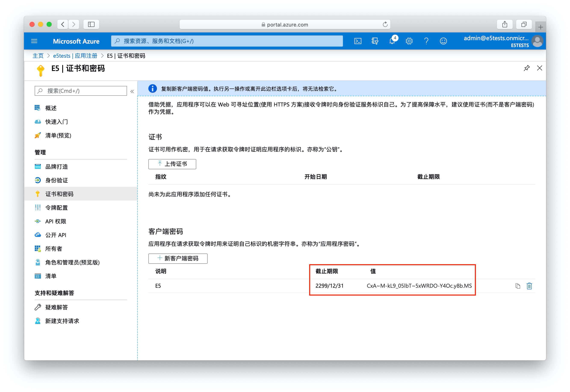Click the info icon in banner
This screenshot has width=570, height=392.
click(153, 88)
